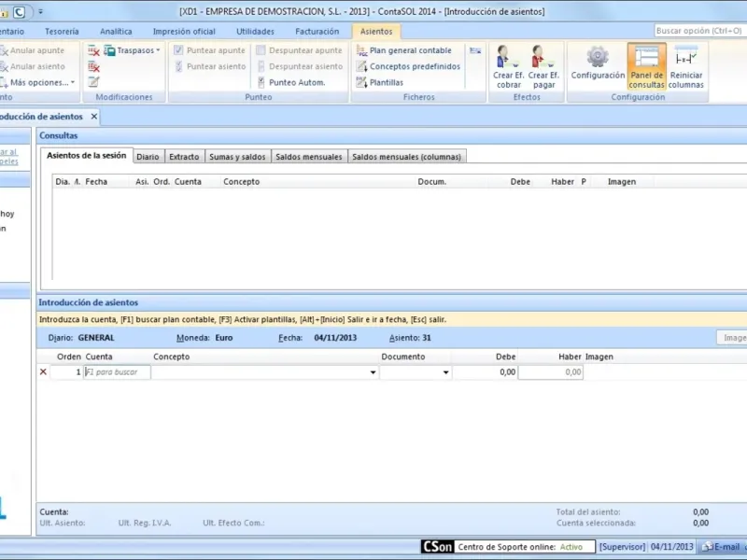Click the Concepto column header in Consultas
The image size is (747, 560).
(242, 181)
